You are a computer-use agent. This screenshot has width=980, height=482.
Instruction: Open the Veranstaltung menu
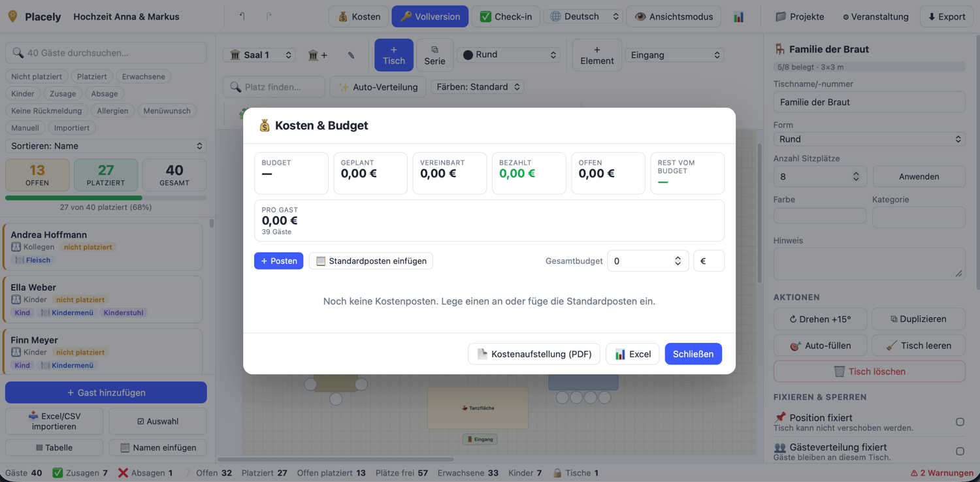pyautogui.click(x=875, y=16)
